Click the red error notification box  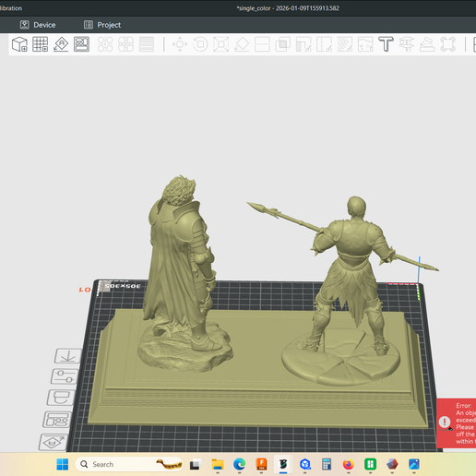coord(456,423)
